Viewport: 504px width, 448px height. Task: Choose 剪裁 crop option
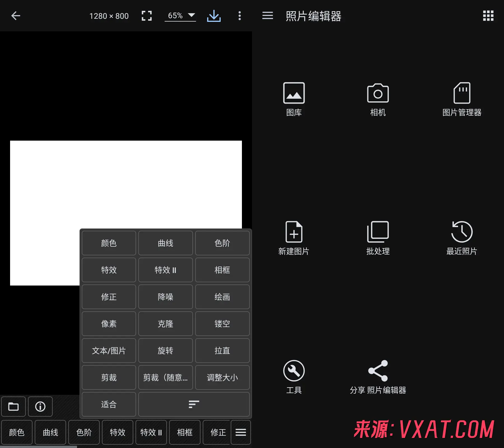(x=109, y=377)
